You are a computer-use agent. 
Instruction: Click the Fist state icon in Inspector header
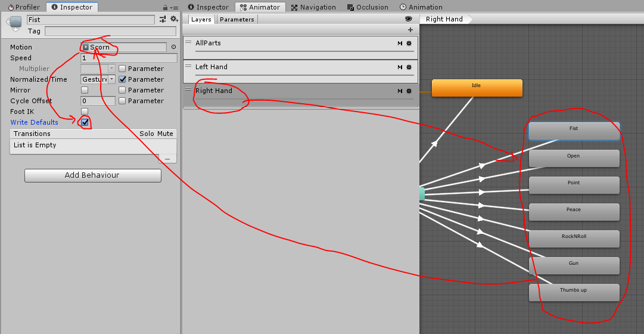[16, 23]
